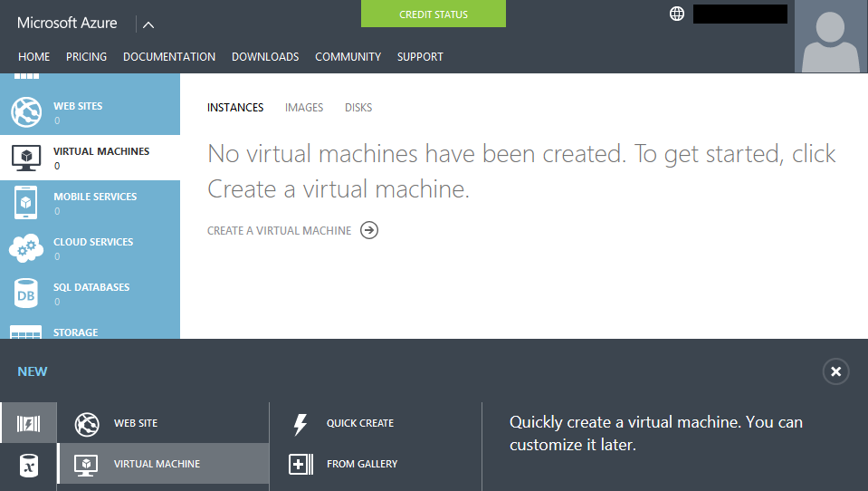Switch to the DISKS tab
The width and height of the screenshot is (868, 491).
point(358,108)
